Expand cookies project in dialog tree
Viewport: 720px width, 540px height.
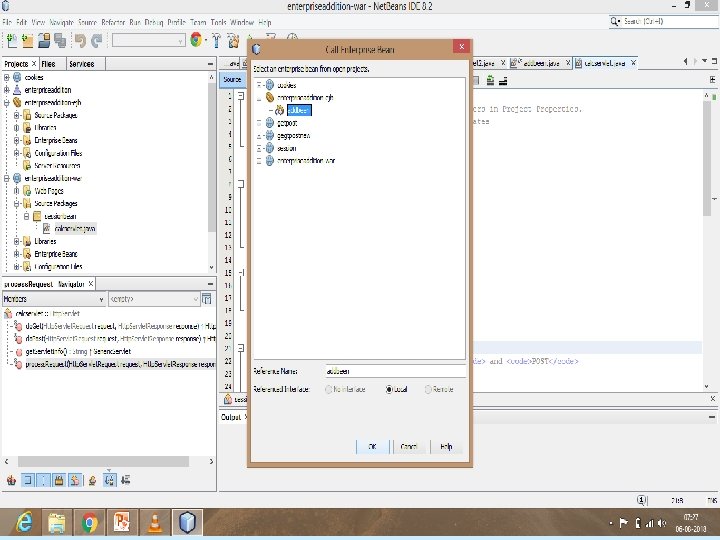tap(259, 85)
